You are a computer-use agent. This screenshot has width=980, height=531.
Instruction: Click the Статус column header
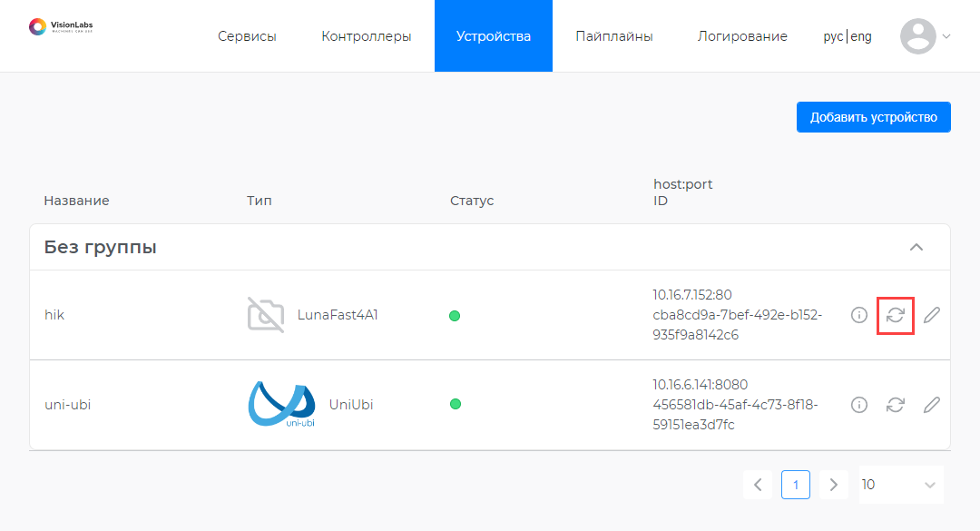(x=472, y=201)
